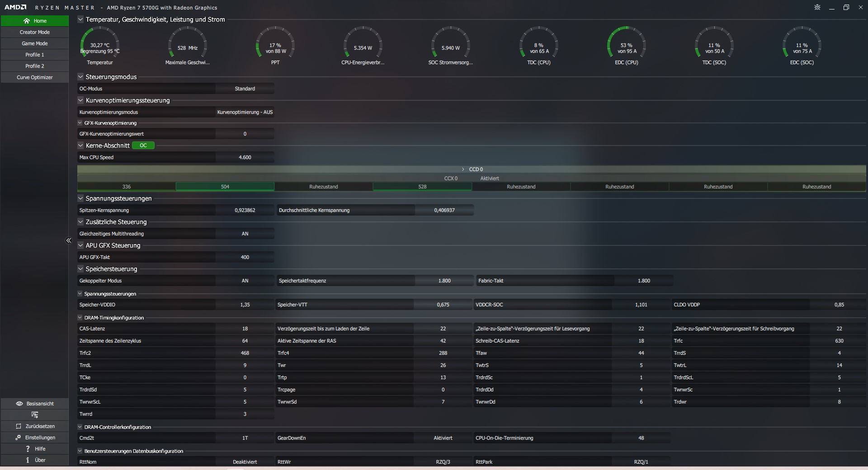Click the Max CPU Speed 4.600 field
Viewport: 868px width, 470px height.
click(x=245, y=157)
